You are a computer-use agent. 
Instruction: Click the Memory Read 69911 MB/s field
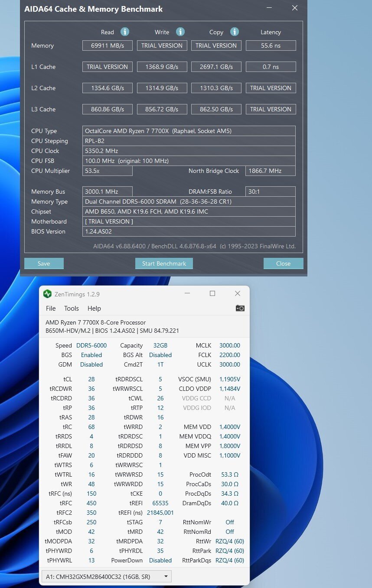(x=108, y=45)
